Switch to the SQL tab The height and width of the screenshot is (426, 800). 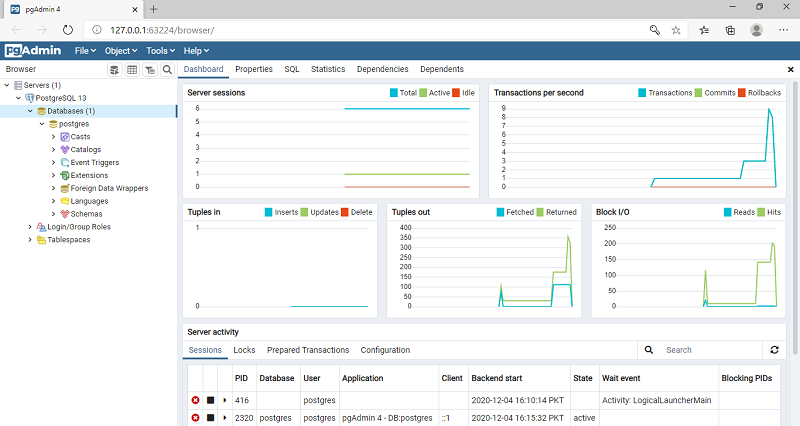(x=292, y=69)
